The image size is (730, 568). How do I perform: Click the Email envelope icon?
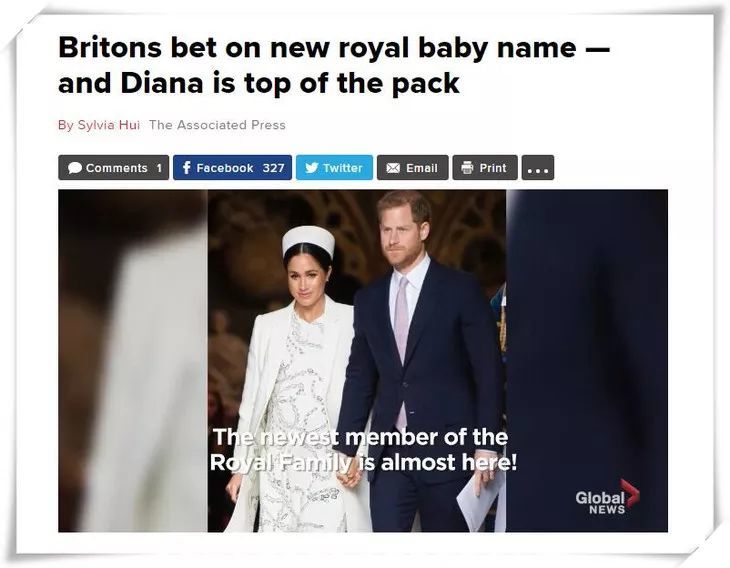[393, 168]
